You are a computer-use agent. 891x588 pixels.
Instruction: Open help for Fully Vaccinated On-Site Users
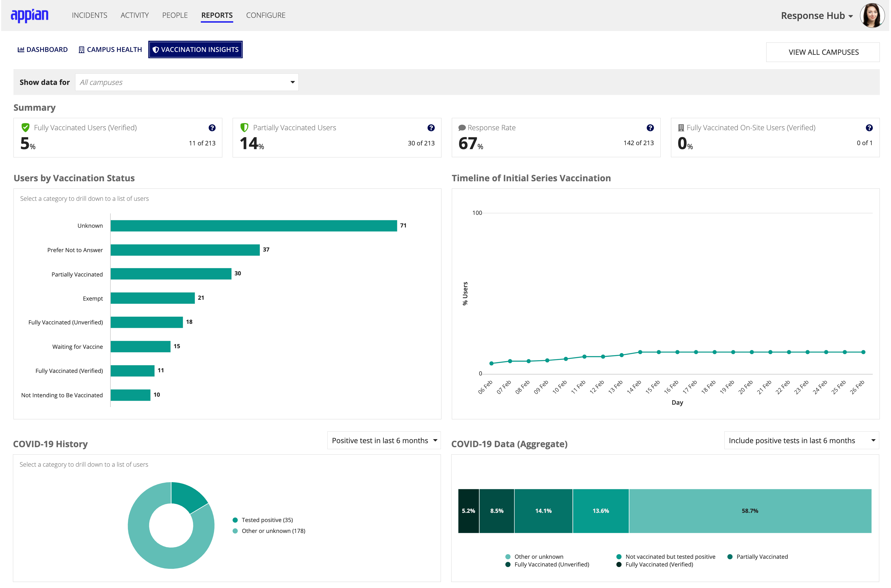pyautogui.click(x=869, y=128)
